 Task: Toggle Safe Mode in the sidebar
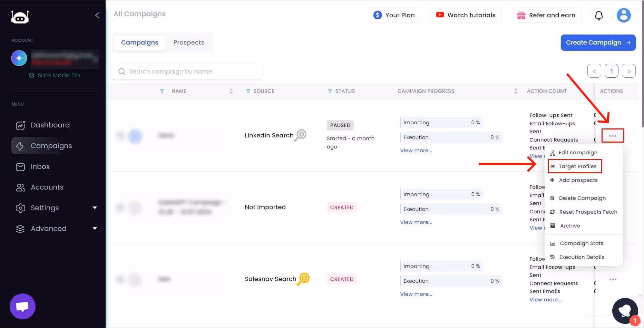[55, 75]
